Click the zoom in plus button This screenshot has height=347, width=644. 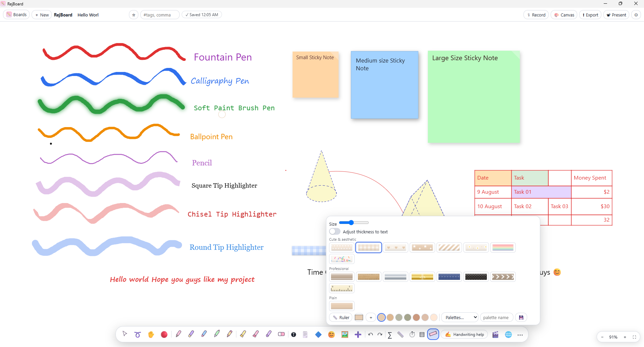[625, 337]
